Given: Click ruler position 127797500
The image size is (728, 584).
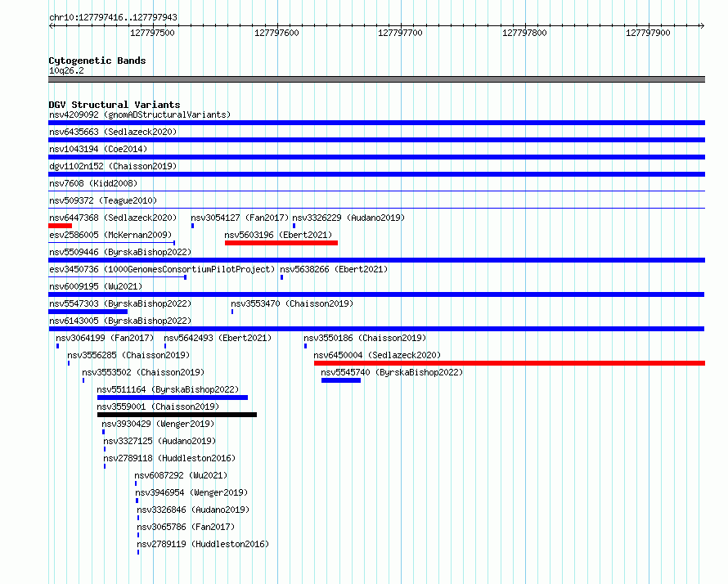Looking at the screenshot, I should pyautogui.click(x=152, y=33).
